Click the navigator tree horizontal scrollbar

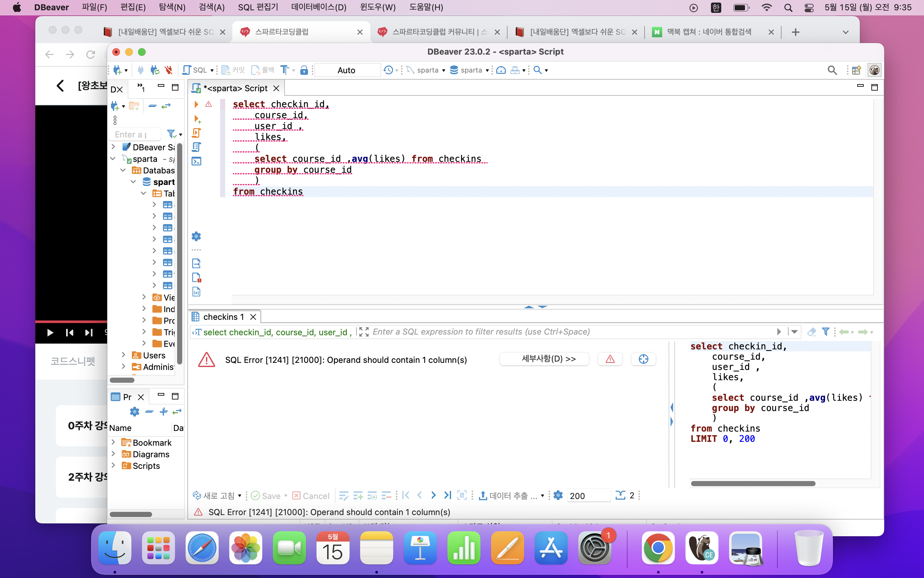point(122,380)
